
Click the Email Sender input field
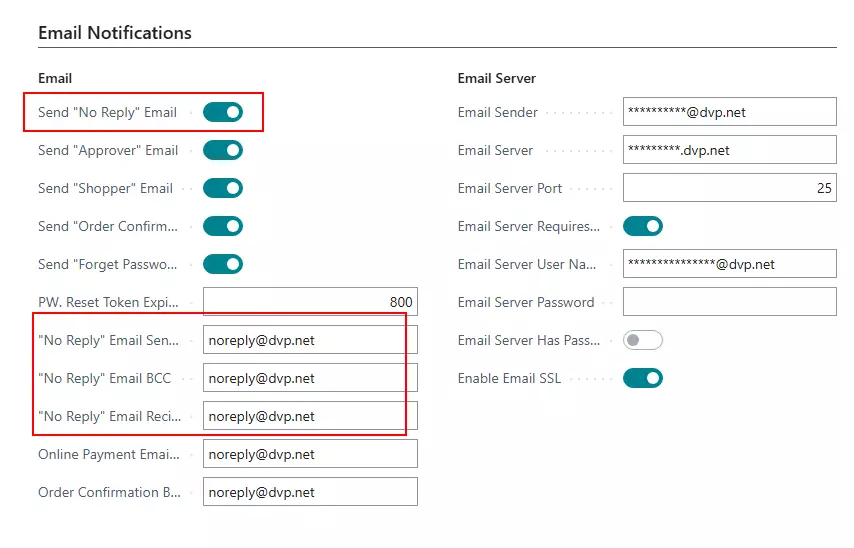coord(729,112)
